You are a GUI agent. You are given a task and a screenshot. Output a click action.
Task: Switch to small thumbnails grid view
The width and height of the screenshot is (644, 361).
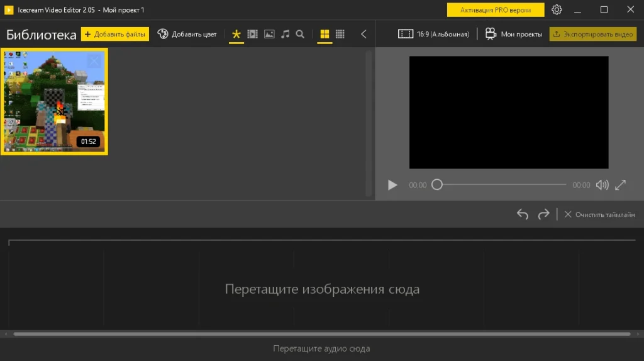[340, 34]
